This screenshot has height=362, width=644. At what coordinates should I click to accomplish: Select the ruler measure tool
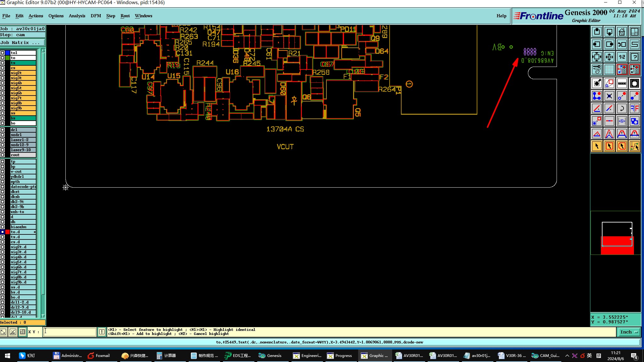[x=622, y=83]
